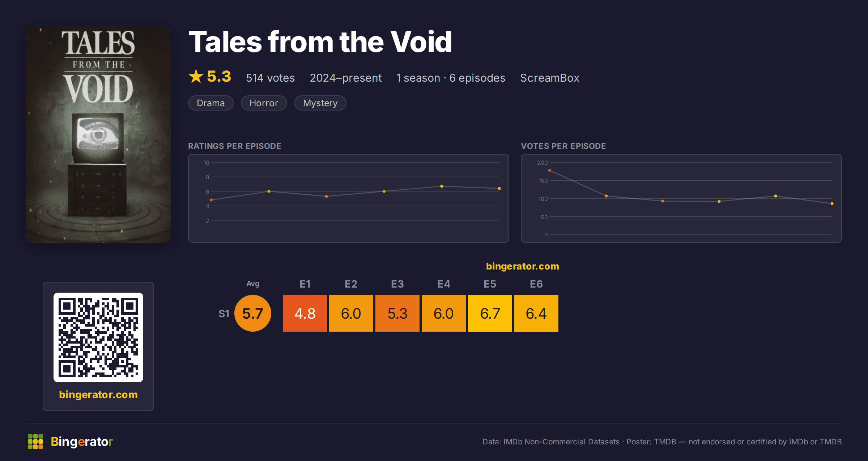
Task: Click the ScreamBox network label
Action: click(x=550, y=78)
